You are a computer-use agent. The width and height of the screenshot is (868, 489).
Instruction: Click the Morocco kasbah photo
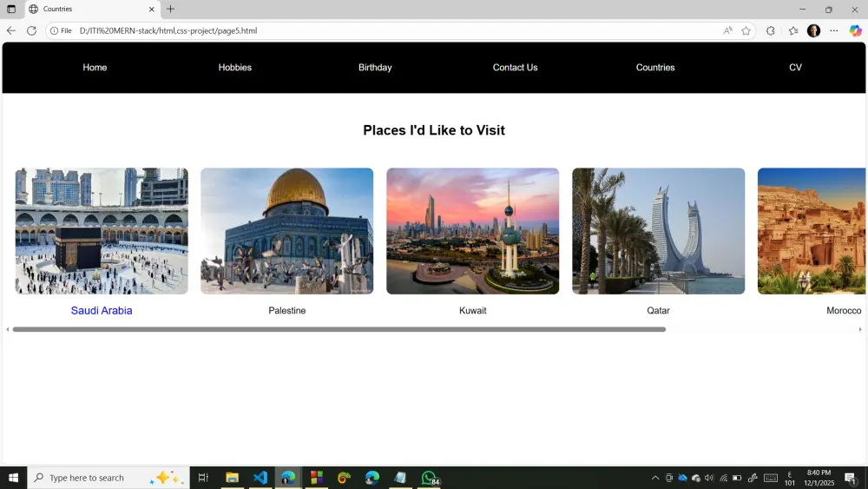point(812,231)
